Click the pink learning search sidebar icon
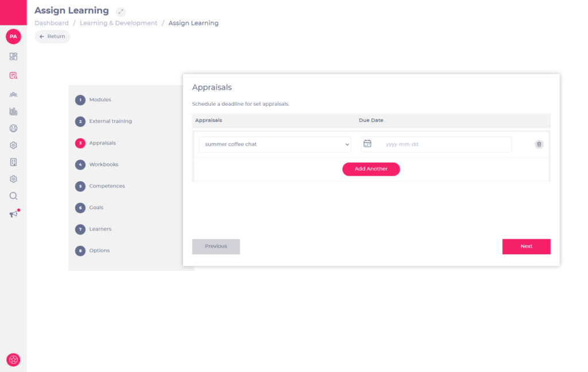588x372 pixels. 13,75
